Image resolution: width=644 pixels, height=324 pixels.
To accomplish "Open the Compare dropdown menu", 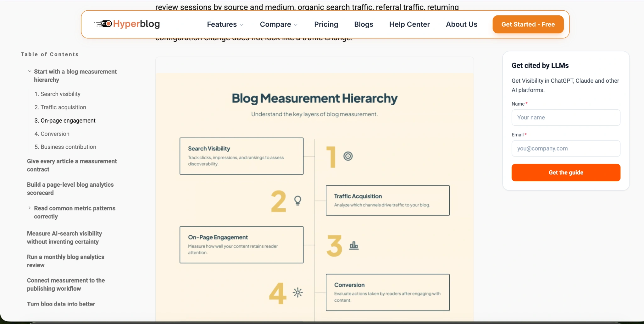I will [278, 24].
